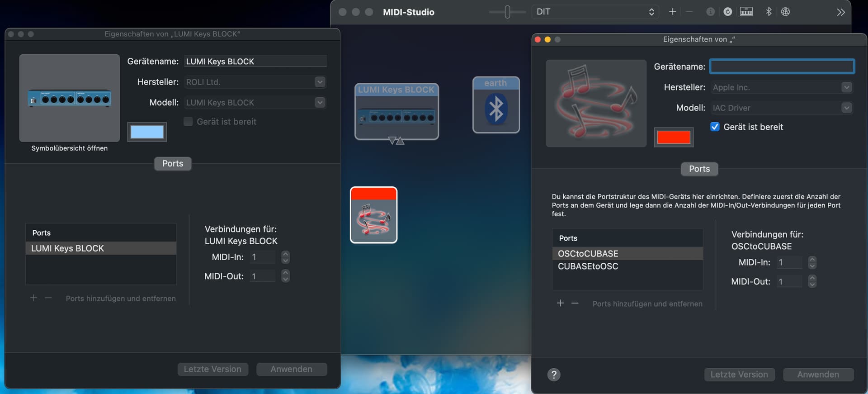Open the light blue color swatch
Viewport: 868px width, 394px height.
(x=147, y=132)
